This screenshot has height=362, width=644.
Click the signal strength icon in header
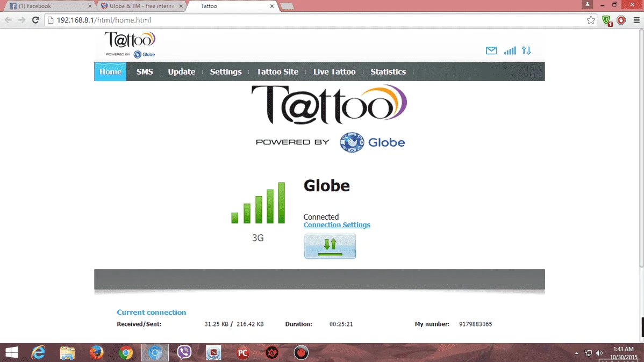(510, 50)
